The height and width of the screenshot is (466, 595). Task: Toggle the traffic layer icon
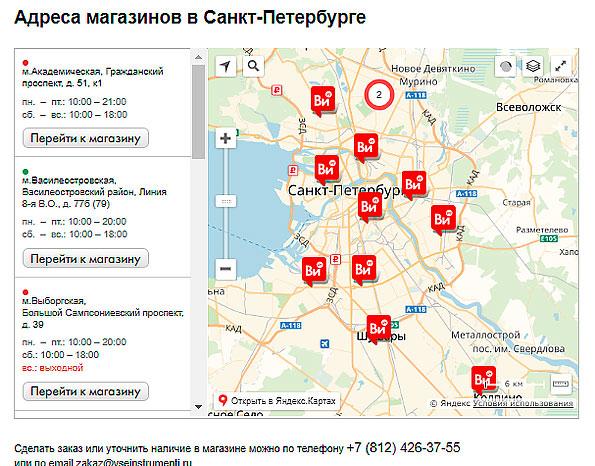pyautogui.click(x=505, y=66)
